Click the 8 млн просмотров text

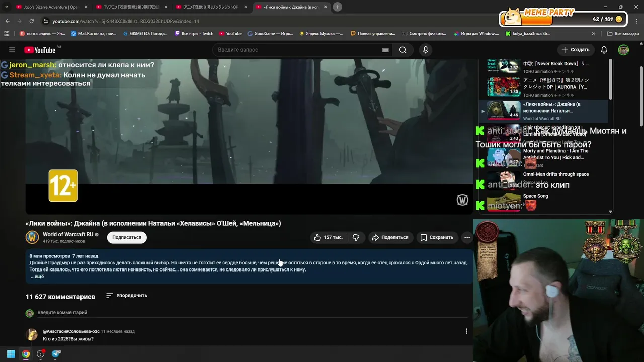click(50, 256)
